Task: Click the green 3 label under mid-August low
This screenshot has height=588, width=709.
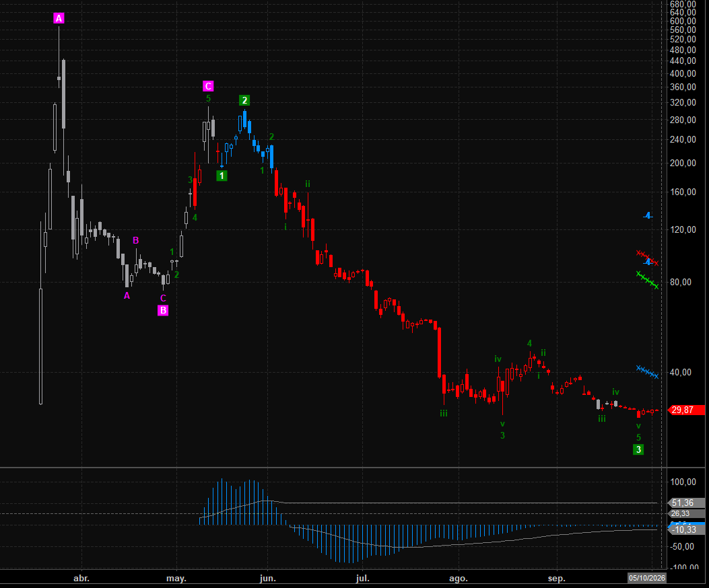Action: pyautogui.click(x=502, y=435)
